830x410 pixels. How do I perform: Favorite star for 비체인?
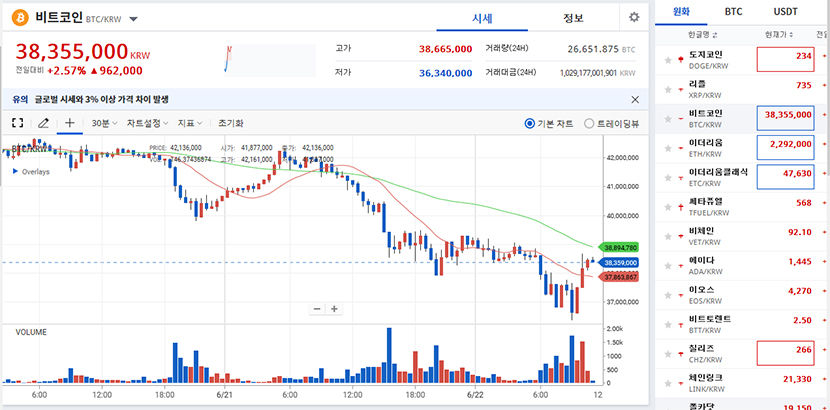(x=668, y=236)
